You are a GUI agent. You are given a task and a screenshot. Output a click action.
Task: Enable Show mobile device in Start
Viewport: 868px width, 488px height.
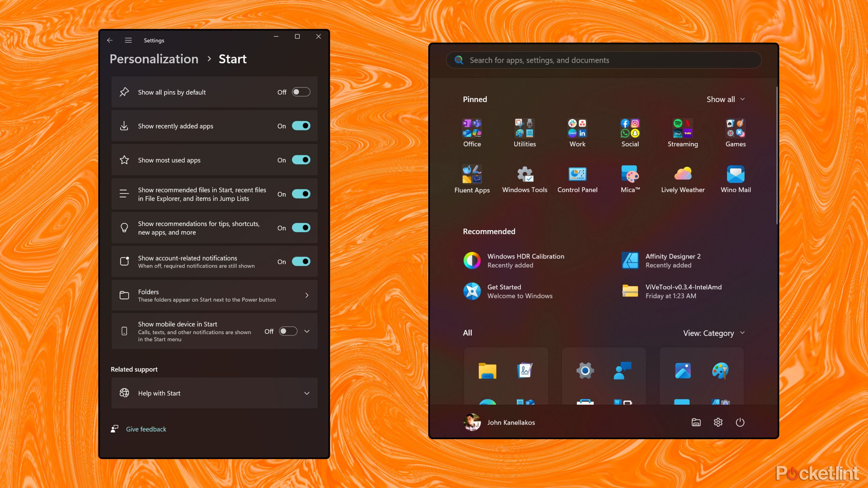coord(288,331)
